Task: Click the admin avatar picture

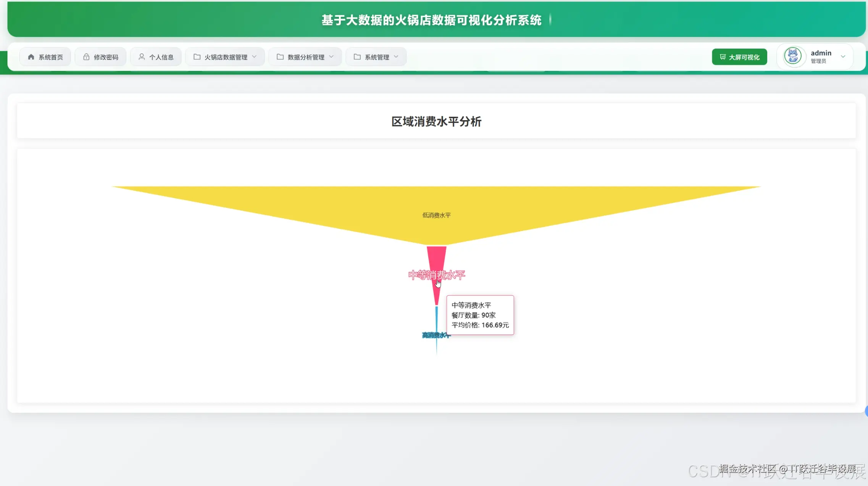Action: click(793, 56)
